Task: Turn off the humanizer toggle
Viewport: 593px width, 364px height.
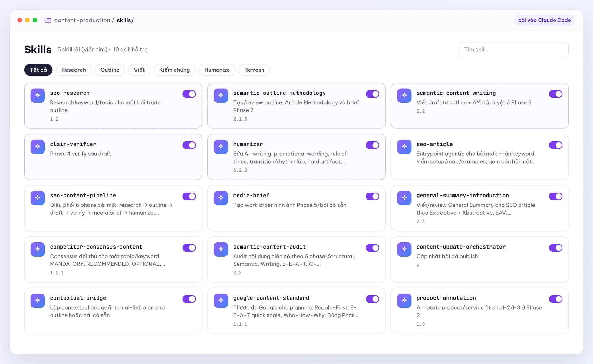Action: pos(372,145)
